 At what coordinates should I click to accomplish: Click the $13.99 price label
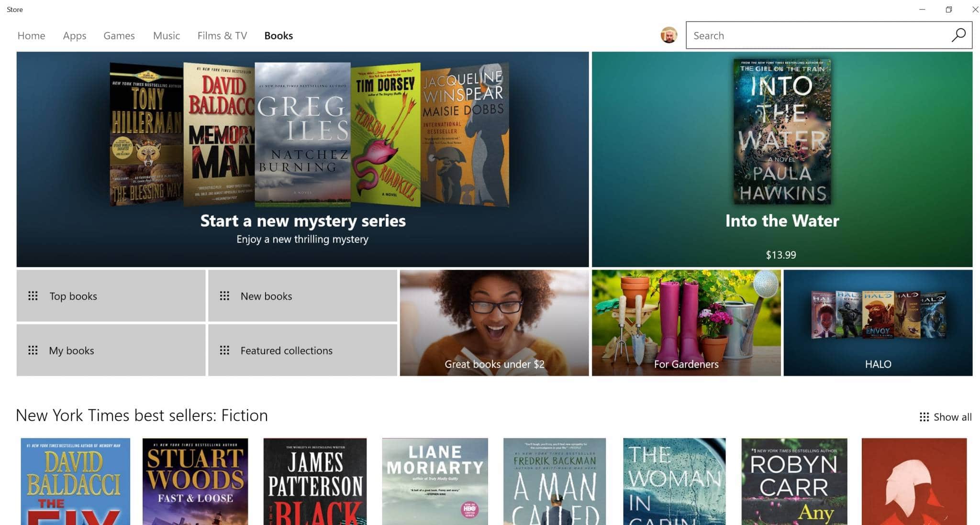781,255
